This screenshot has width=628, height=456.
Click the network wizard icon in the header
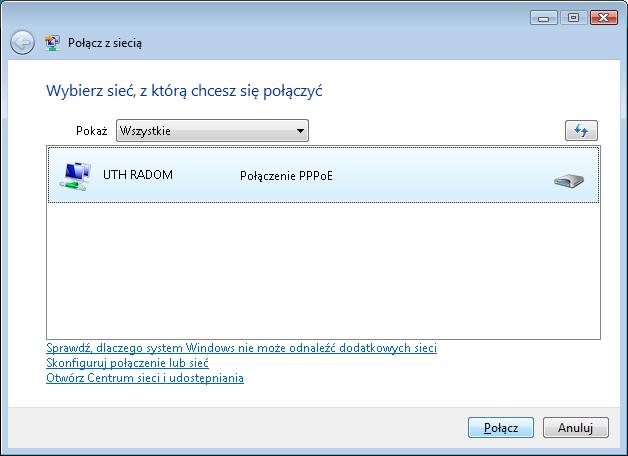click(53, 43)
